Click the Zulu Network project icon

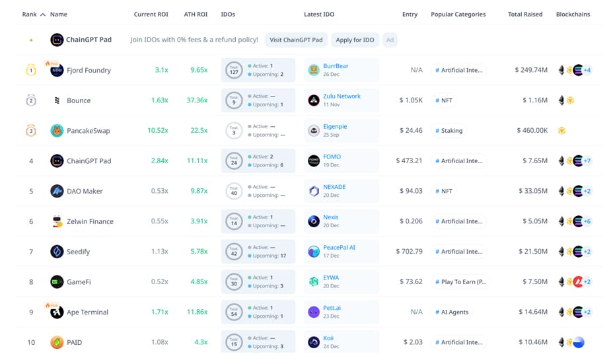(314, 100)
